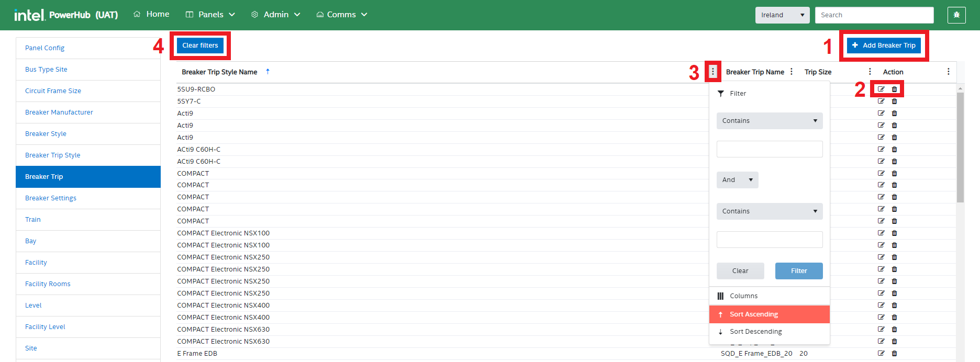Open the And logic dropdown
This screenshot has height=362, width=980.
[x=737, y=180]
